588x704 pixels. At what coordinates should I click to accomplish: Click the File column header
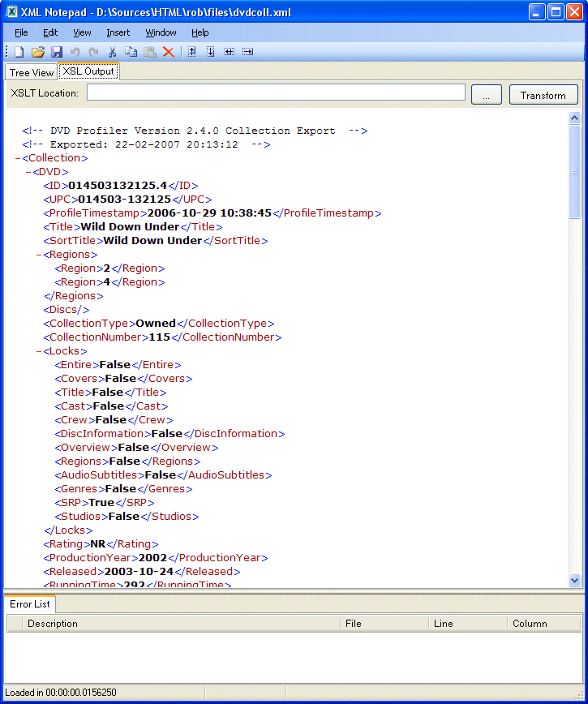[384, 624]
